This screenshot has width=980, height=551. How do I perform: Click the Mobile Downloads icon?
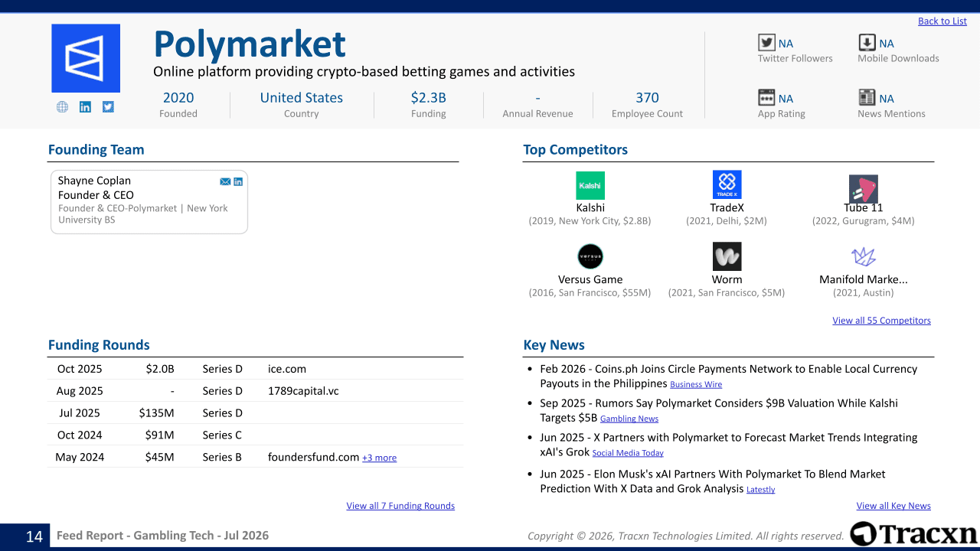(867, 43)
